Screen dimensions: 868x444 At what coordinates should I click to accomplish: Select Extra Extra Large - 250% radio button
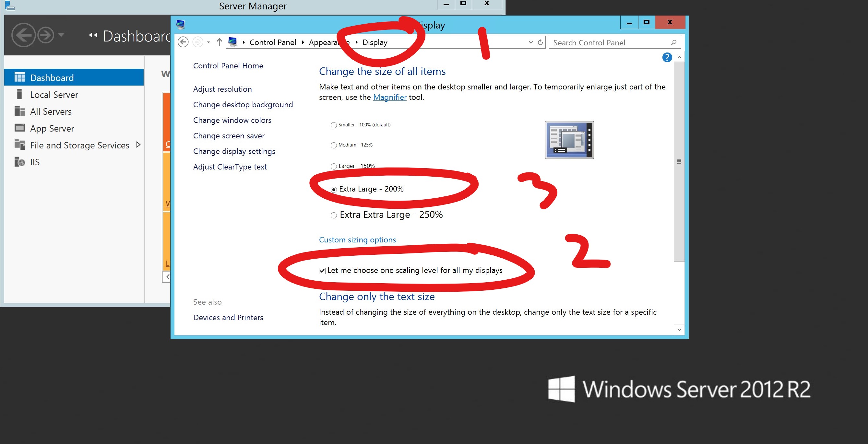coord(334,216)
